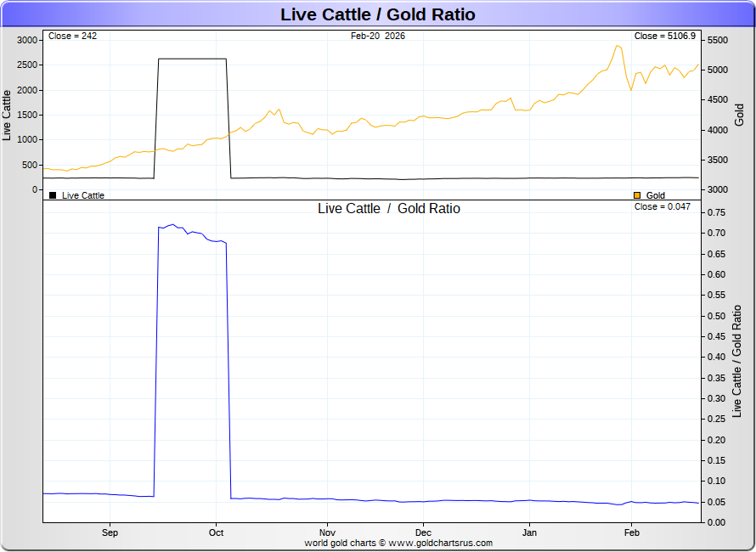
Task: Click the 'Gold' legend text
Action: point(655,195)
